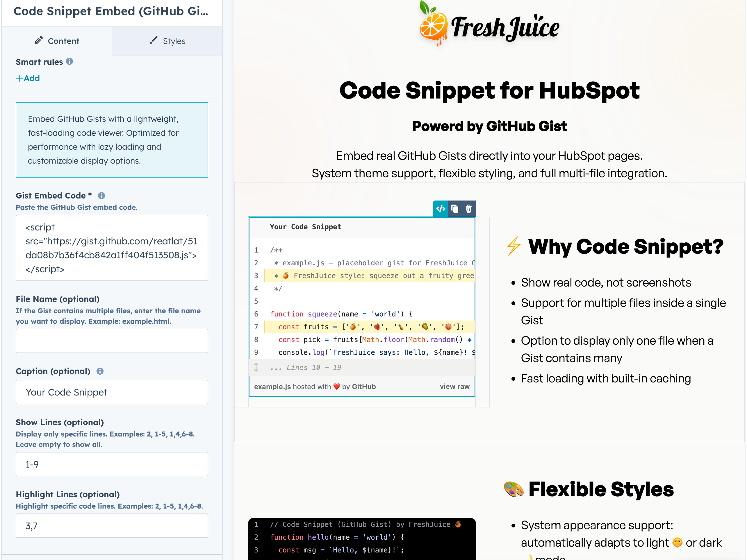This screenshot has height=560, width=747.
Task: Click the example.js file link
Action: click(x=272, y=387)
